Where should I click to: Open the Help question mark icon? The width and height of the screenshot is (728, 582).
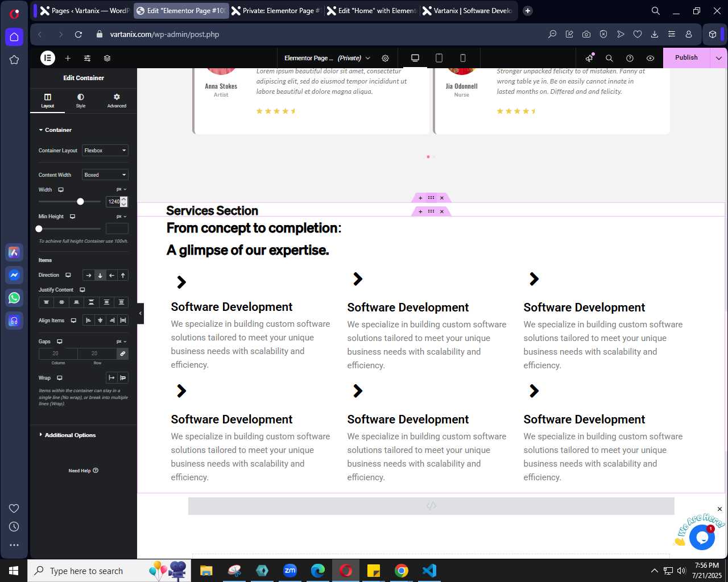(x=630, y=58)
